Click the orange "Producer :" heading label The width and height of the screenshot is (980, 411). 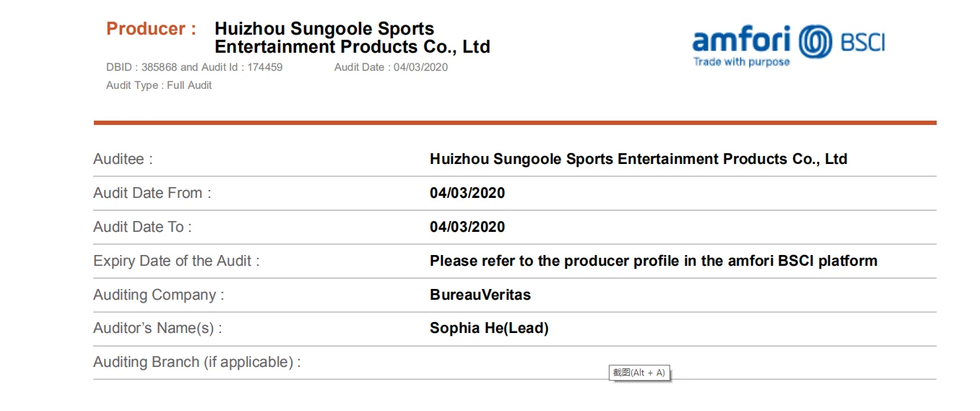click(151, 29)
